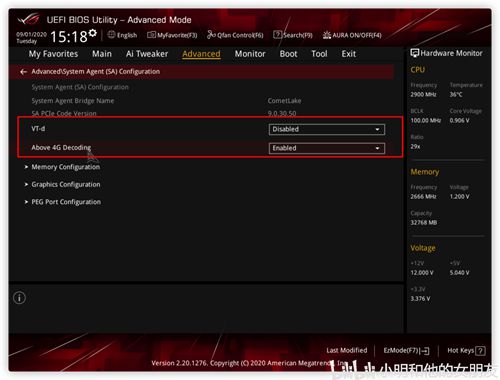Click the System Agent Bridge Name label
The image size is (500, 380).
(73, 101)
